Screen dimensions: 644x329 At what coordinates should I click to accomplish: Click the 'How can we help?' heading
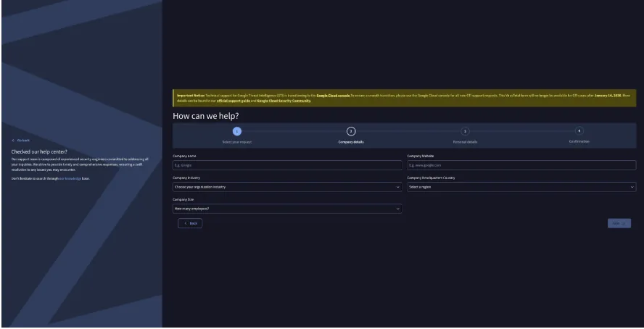tap(206, 116)
